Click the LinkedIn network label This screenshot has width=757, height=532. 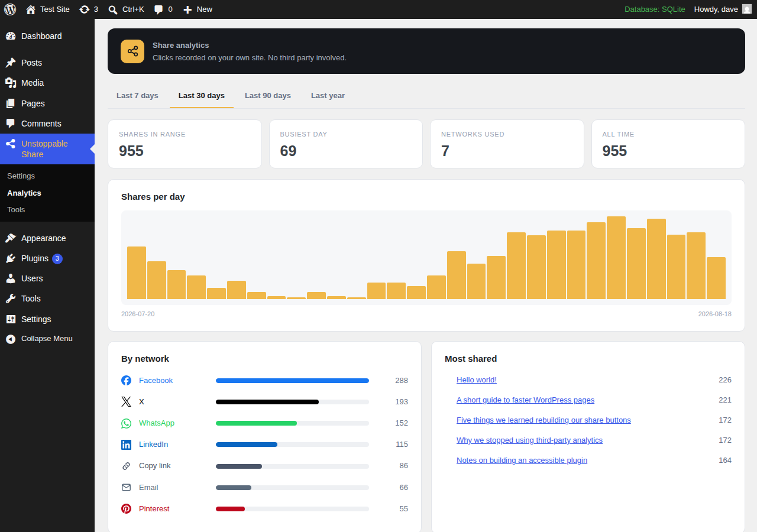tap(153, 445)
